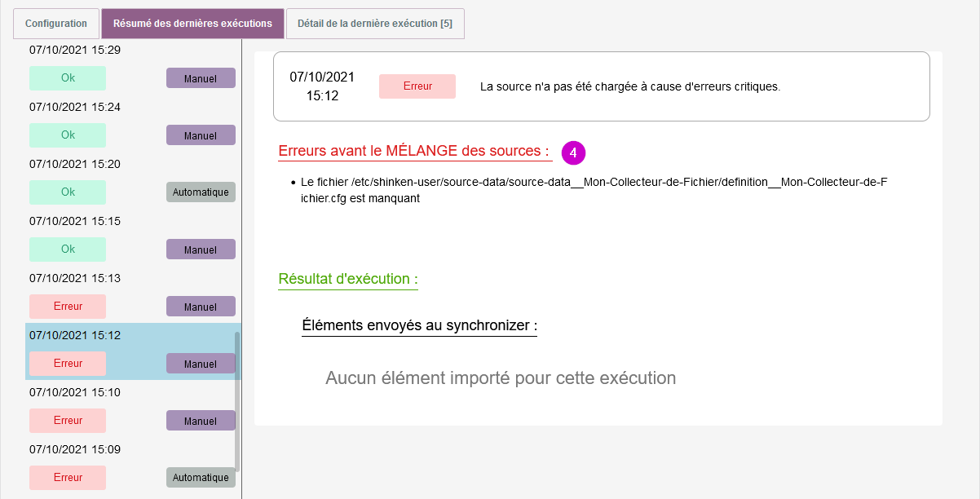Click Erreur badge in detail header

pos(417,86)
